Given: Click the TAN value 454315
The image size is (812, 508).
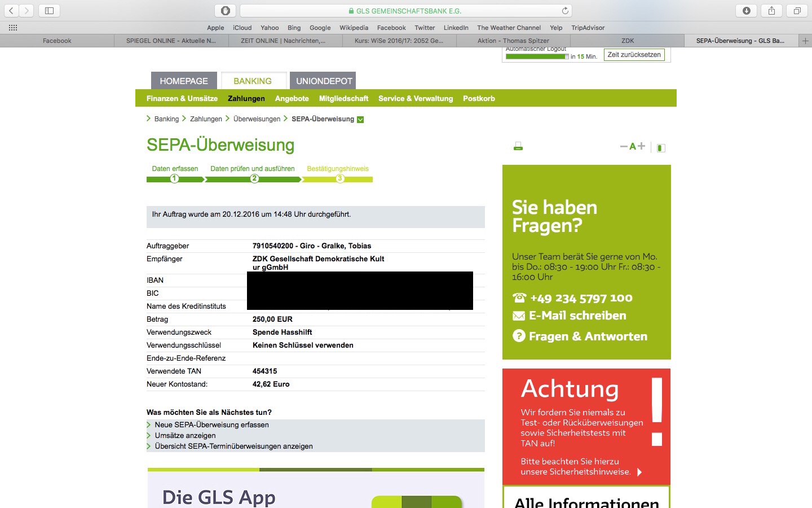Looking at the screenshot, I should click(264, 371).
